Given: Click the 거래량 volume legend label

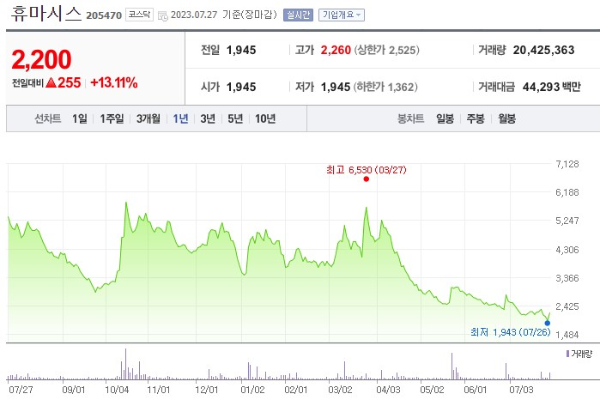Looking at the screenshot, I should [x=581, y=354].
